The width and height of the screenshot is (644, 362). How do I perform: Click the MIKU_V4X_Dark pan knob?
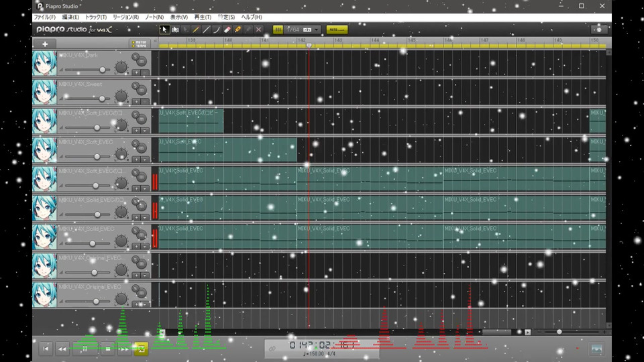[121, 67]
